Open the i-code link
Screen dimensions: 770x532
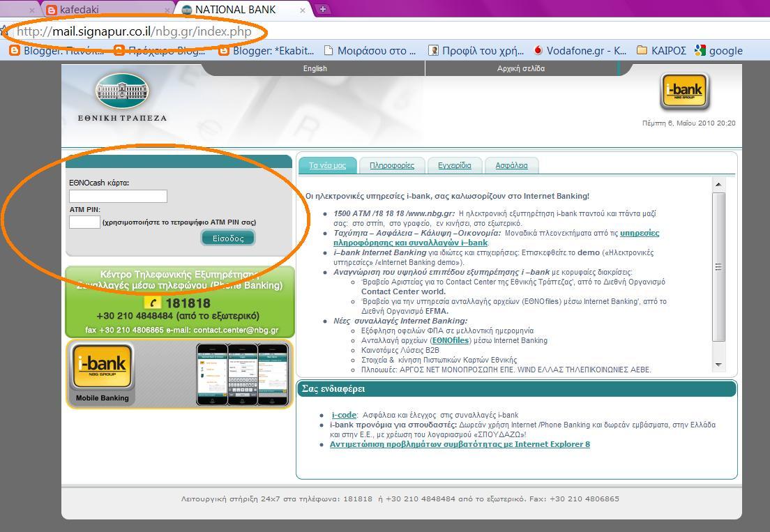(x=344, y=415)
